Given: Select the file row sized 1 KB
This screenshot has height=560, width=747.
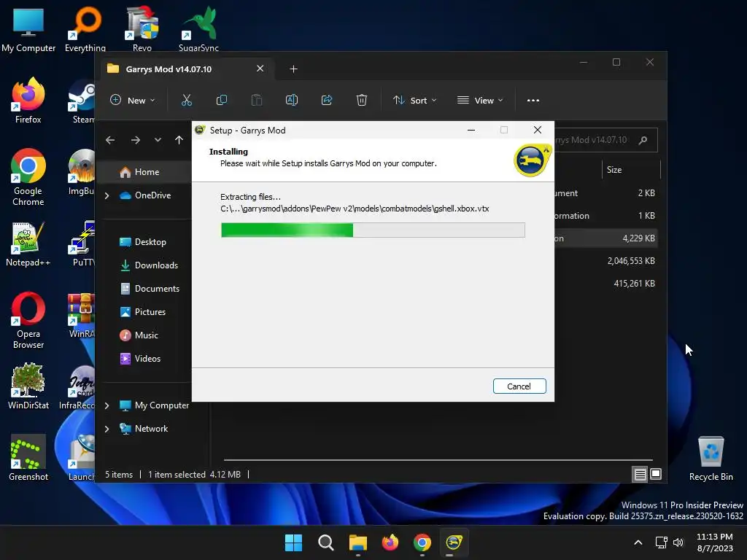Looking at the screenshot, I should [x=606, y=216].
